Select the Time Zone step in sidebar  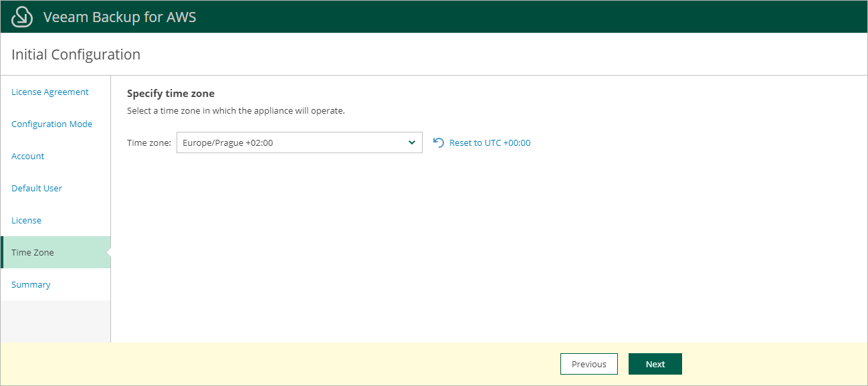point(33,253)
